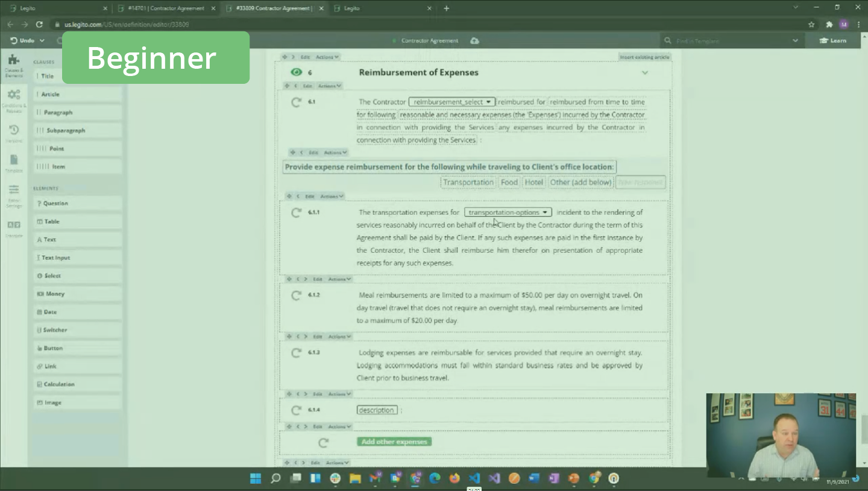Click the browser reload page icon

click(x=39, y=24)
